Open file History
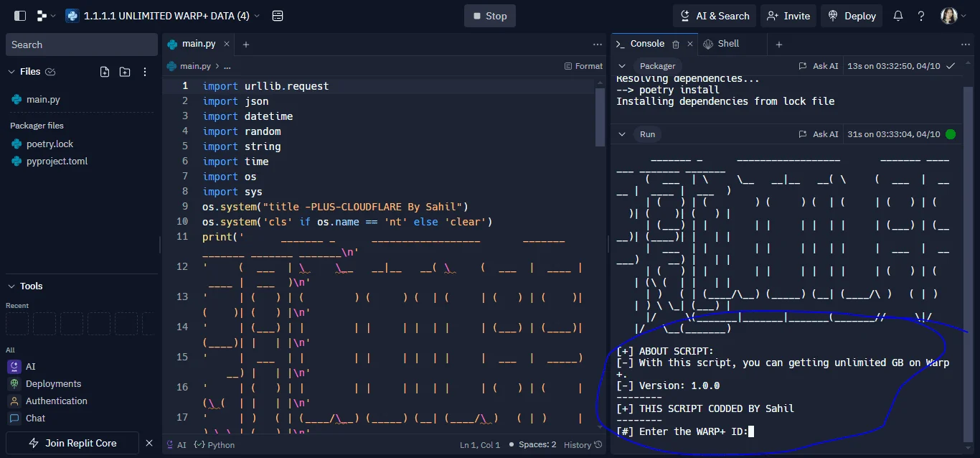The height and width of the screenshot is (458, 980). pyautogui.click(x=583, y=445)
